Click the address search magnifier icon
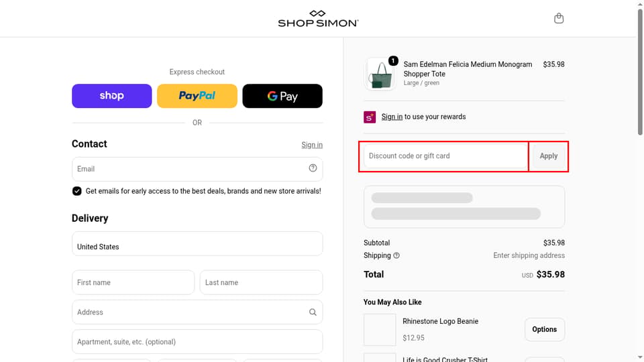The height and width of the screenshot is (362, 644). click(313, 312)
